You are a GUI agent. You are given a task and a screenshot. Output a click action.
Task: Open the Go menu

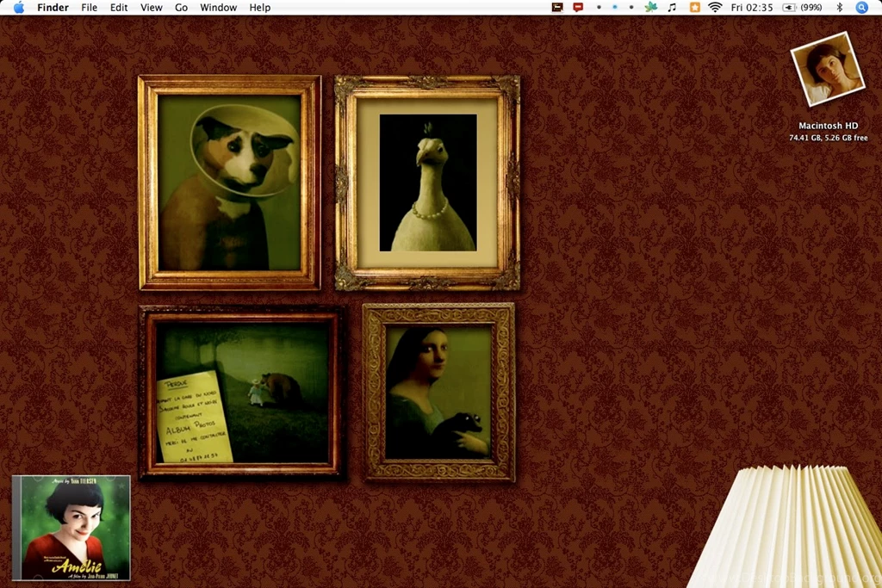pyautogui.click(x=181, y=7)
